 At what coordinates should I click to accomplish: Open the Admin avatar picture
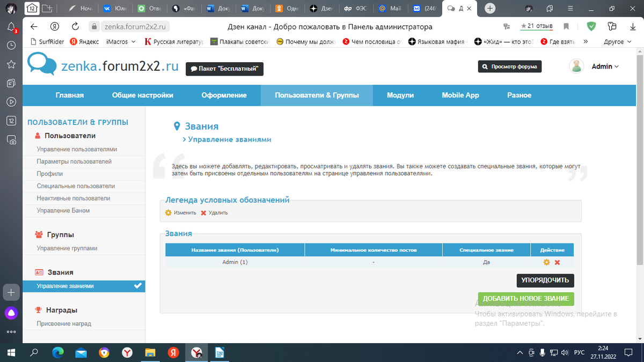[x=576, y=66]
